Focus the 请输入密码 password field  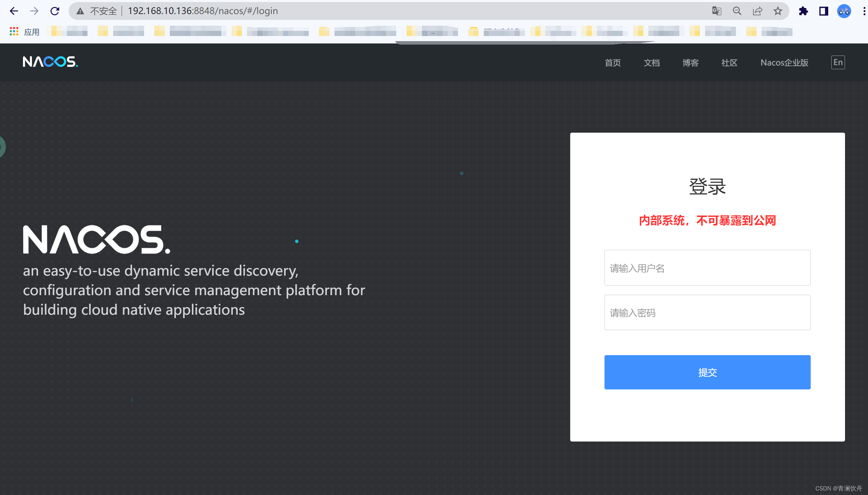point(707,312)
